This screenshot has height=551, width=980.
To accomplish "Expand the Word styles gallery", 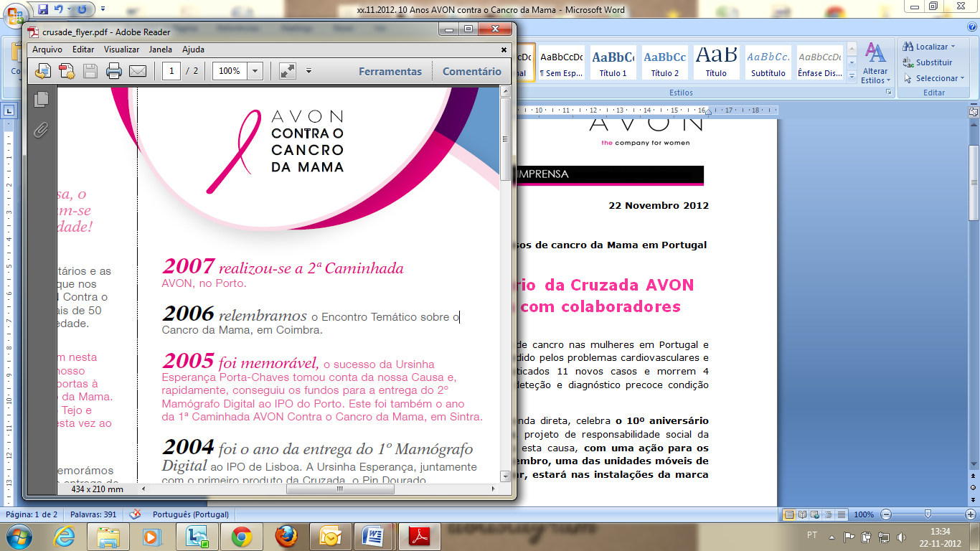I will pos(852,75).
